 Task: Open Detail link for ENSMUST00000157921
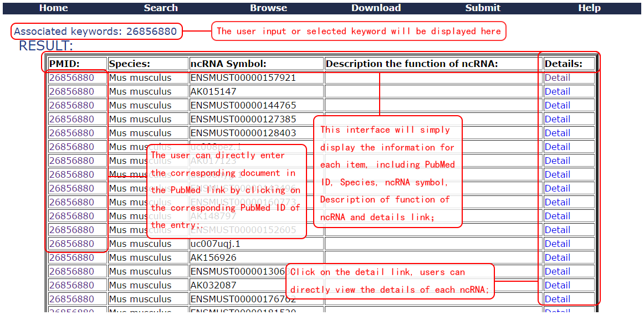(x=557, y=78)
